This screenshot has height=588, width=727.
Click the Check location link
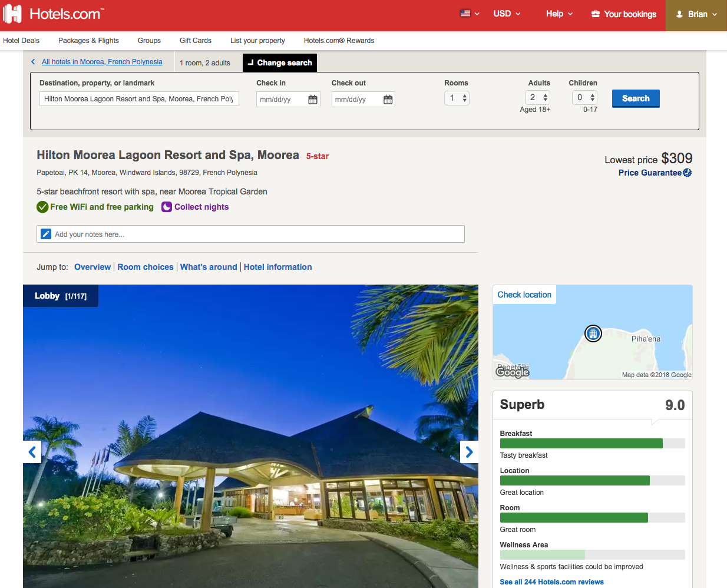click(x=524, y=295)
